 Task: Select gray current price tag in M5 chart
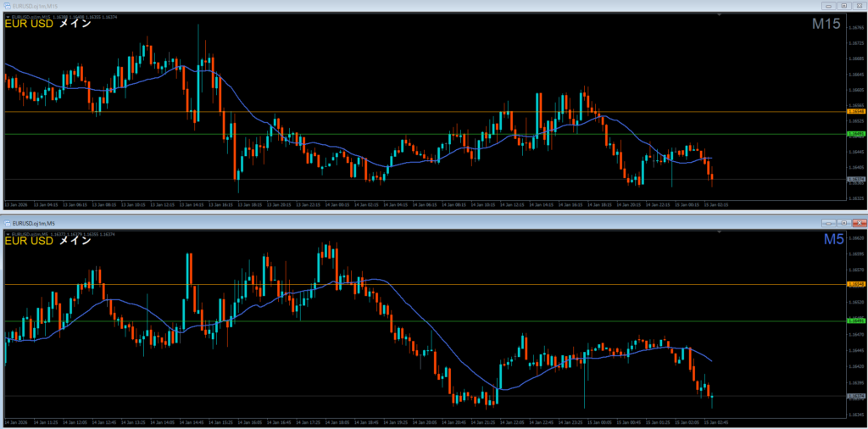[x=856, y=396]
